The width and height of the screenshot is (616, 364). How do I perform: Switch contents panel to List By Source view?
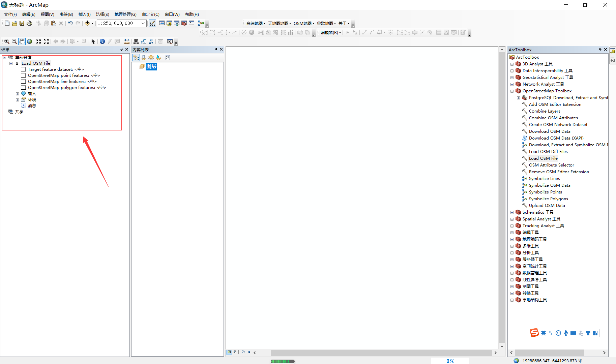[144, 57]
